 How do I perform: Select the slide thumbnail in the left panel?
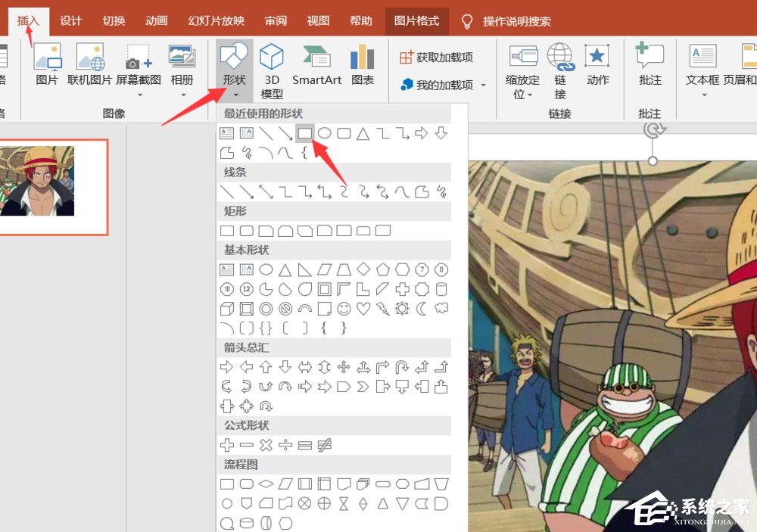[47, 186]
